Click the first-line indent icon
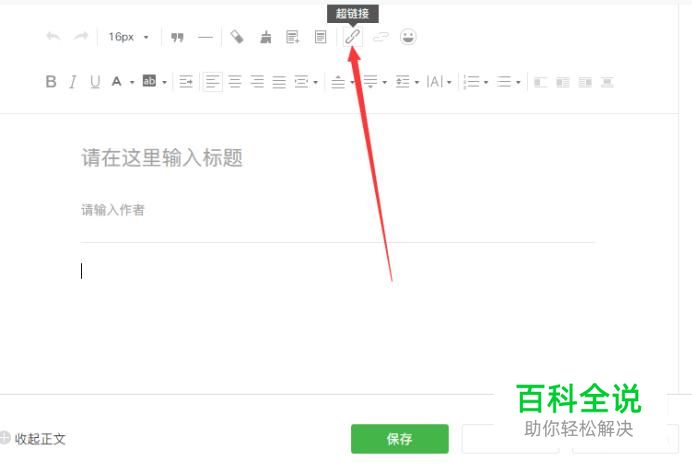The height and width of the screenshot is (473, 692). tap(186, 82)
